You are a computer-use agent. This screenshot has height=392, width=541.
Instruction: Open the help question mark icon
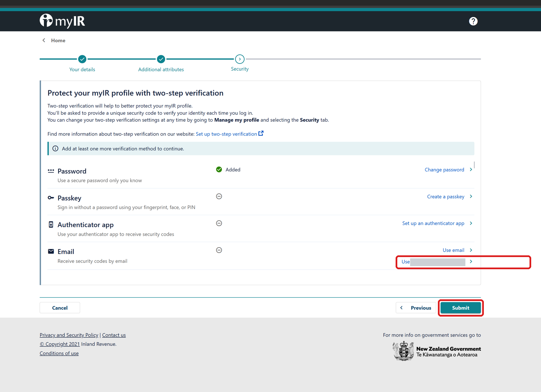[x=473, y=21]
